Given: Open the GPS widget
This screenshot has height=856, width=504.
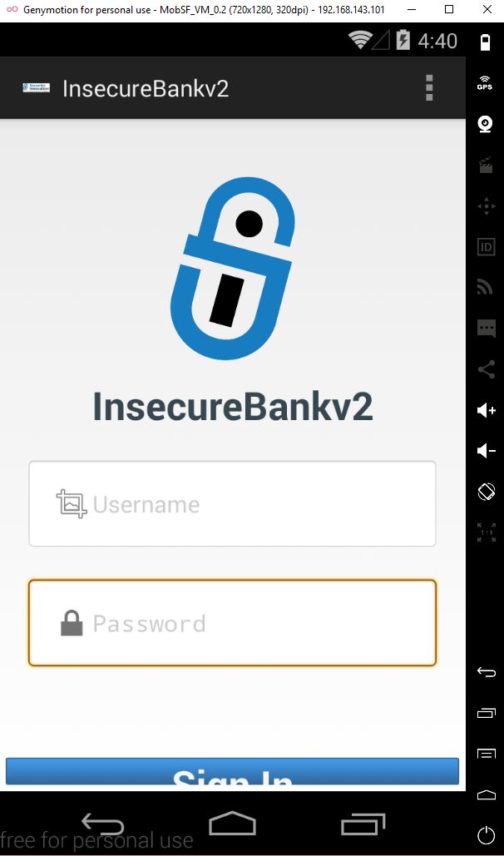Looking at the screenshot, I should pos(486,83).
